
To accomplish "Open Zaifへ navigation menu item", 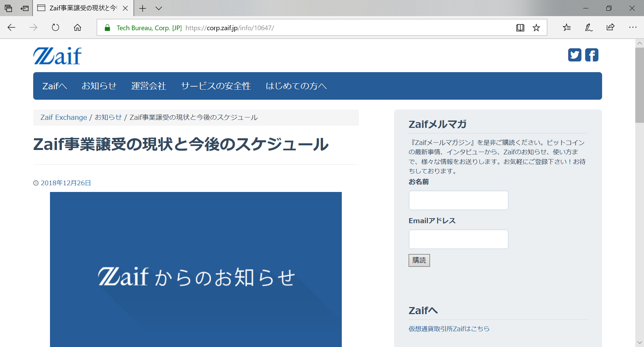I will coord(55,86).
